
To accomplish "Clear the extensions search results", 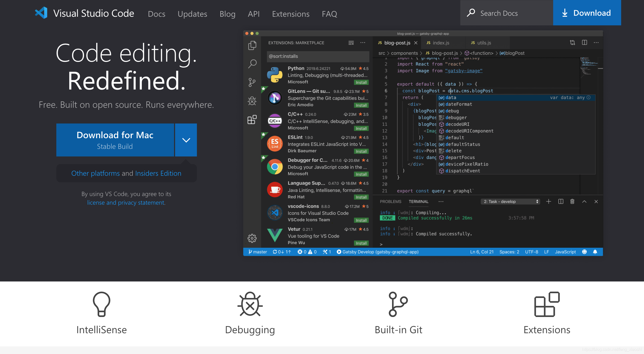I will click(351, 43).
